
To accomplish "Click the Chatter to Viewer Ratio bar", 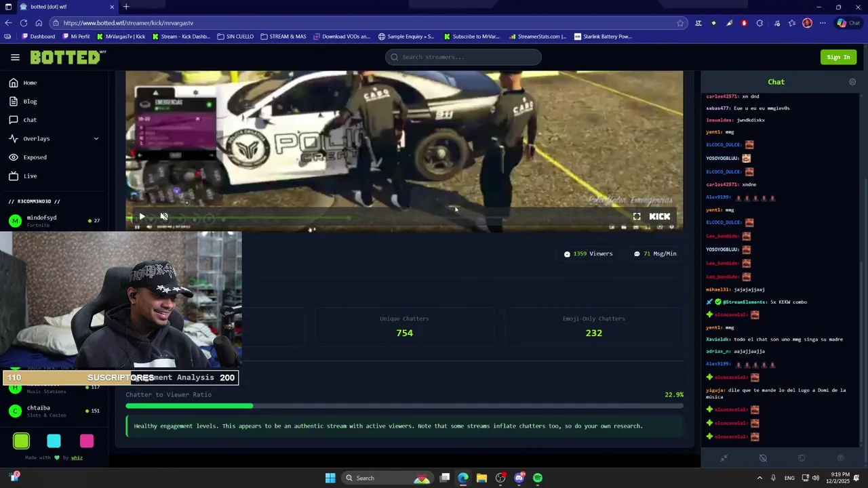I will pos(404,406).
